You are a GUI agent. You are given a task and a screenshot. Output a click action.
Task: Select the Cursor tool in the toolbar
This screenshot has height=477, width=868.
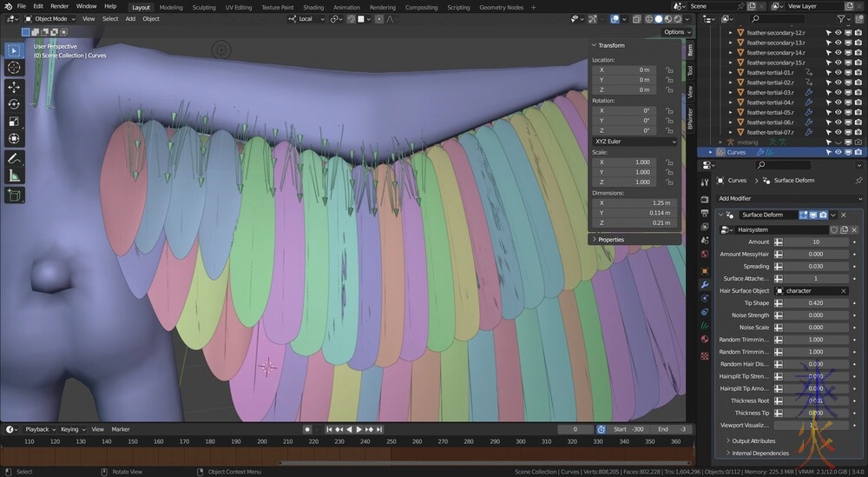pyautogui.click(x=15, y=67)
